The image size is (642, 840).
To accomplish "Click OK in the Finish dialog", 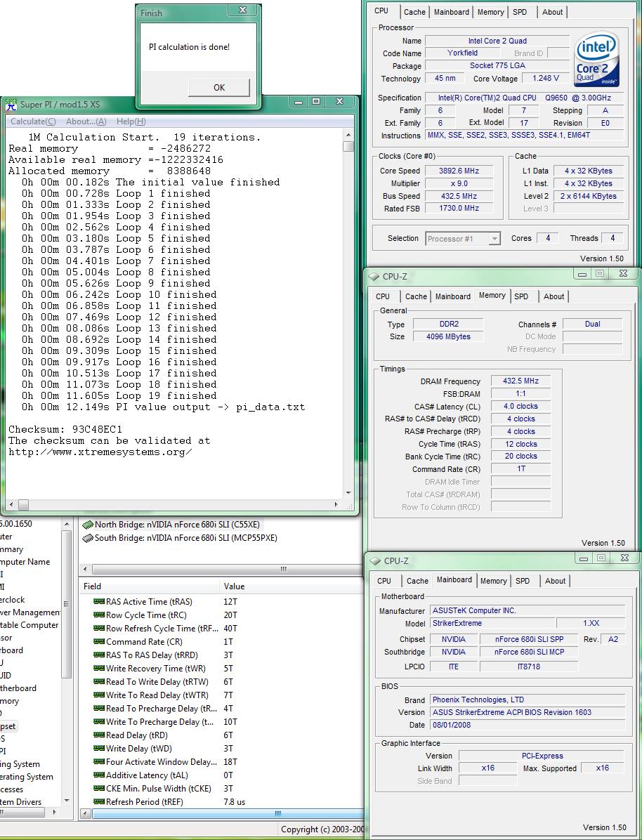I will point(219,88).
